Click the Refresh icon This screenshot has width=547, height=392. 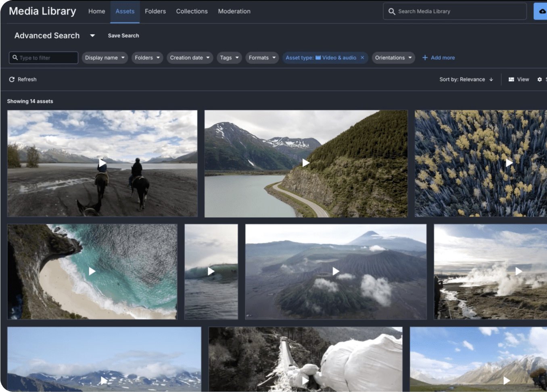pyautogui.click(x=12, y=79)
